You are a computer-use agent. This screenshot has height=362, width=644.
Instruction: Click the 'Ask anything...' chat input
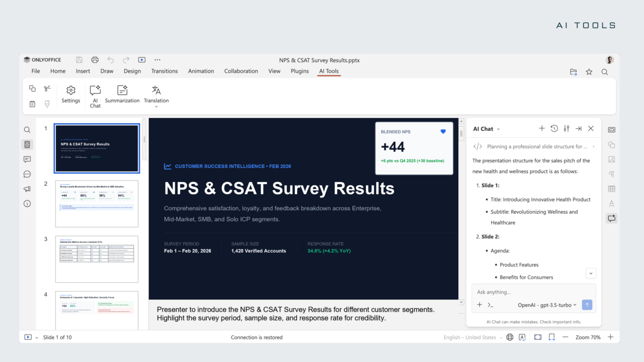pyautogui.click(x=534, y=292)
